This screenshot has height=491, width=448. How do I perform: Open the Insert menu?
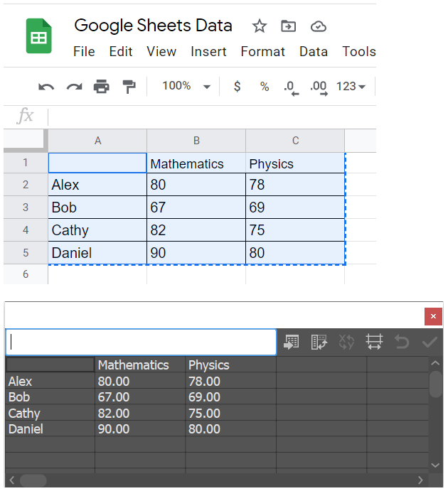click(x=208, y=51)
